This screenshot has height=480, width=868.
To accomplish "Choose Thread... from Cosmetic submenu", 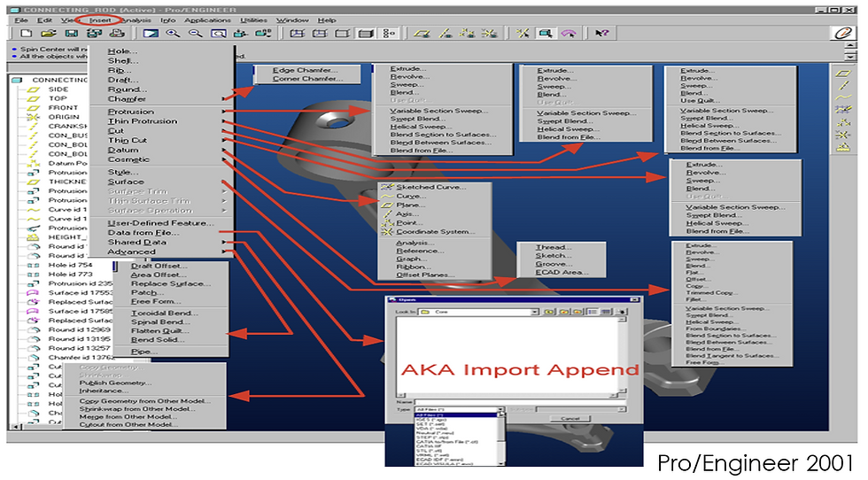I will tap(554, 247).
